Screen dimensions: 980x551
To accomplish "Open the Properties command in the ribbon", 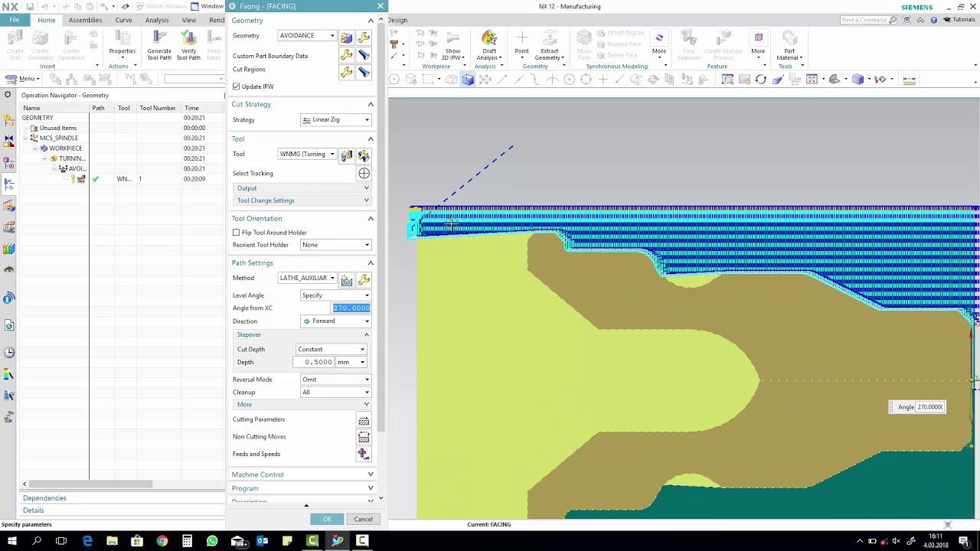I will pyautogui.click(x=122, y=43).
